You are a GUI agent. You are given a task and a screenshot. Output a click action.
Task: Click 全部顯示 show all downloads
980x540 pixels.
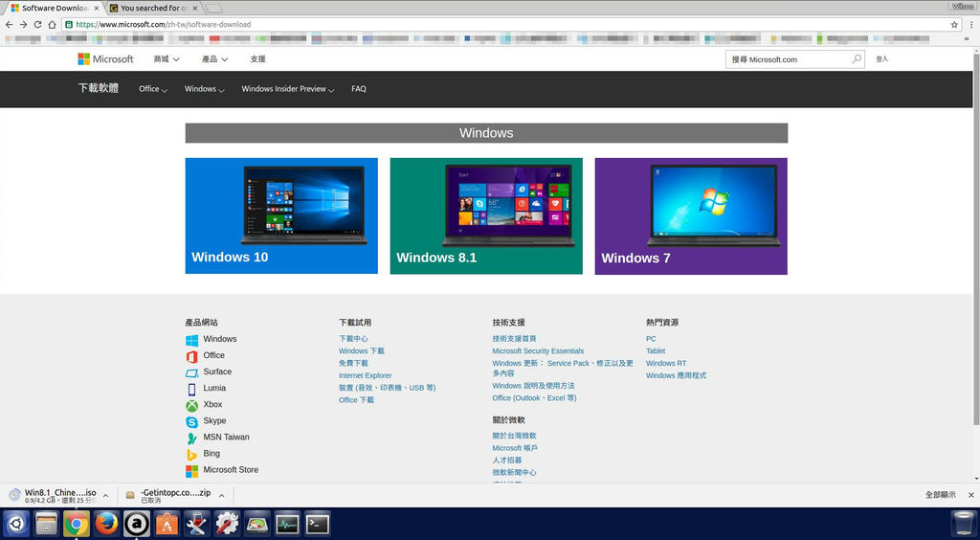[940, 495]
